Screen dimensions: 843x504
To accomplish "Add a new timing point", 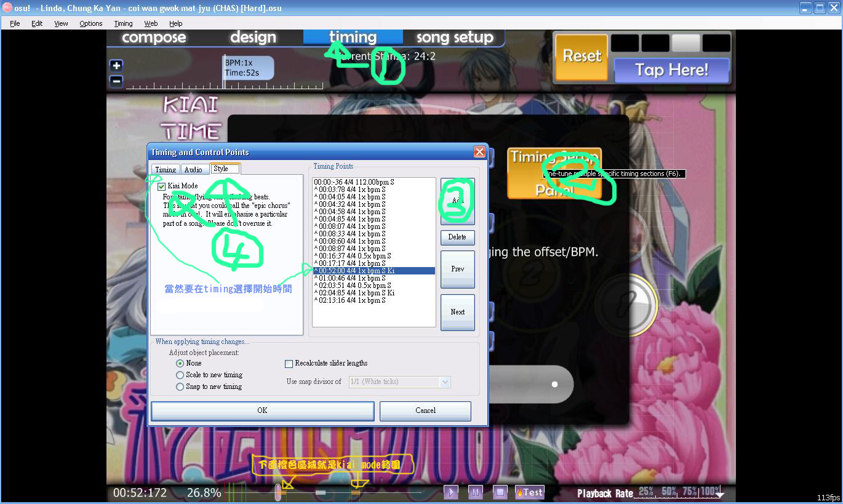I will pos(457,201).
